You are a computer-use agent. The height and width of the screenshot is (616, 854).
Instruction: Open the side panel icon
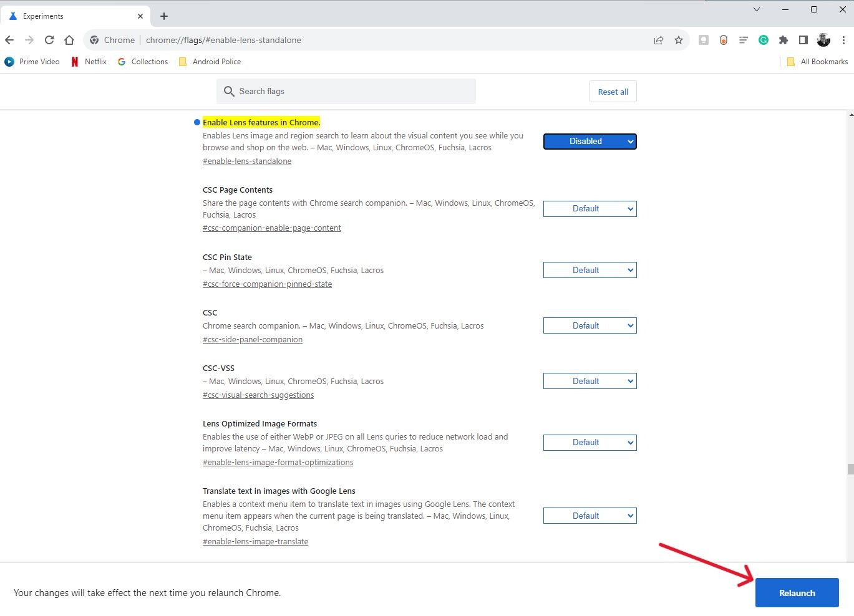point(803,39)
